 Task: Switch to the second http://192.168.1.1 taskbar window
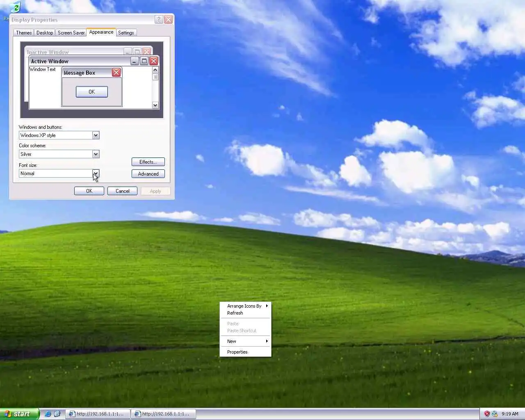coord(164,414)
